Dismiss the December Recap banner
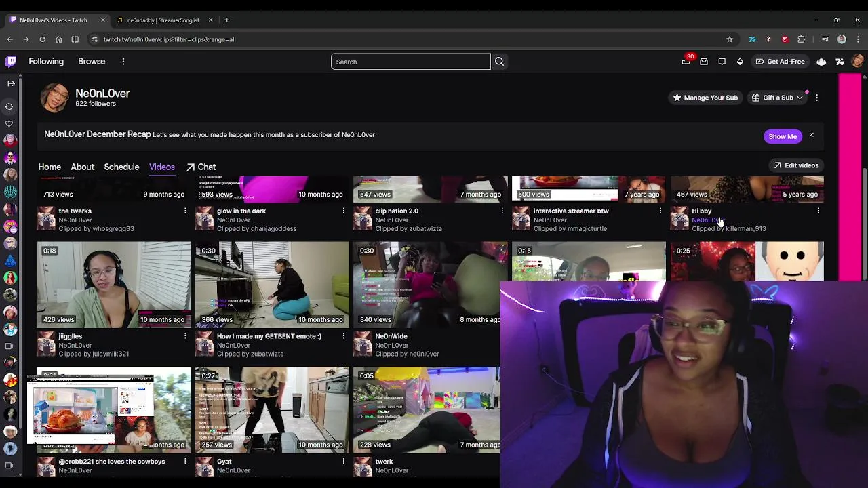The height and width of the screenshot is (488, 868). (811, 136)
